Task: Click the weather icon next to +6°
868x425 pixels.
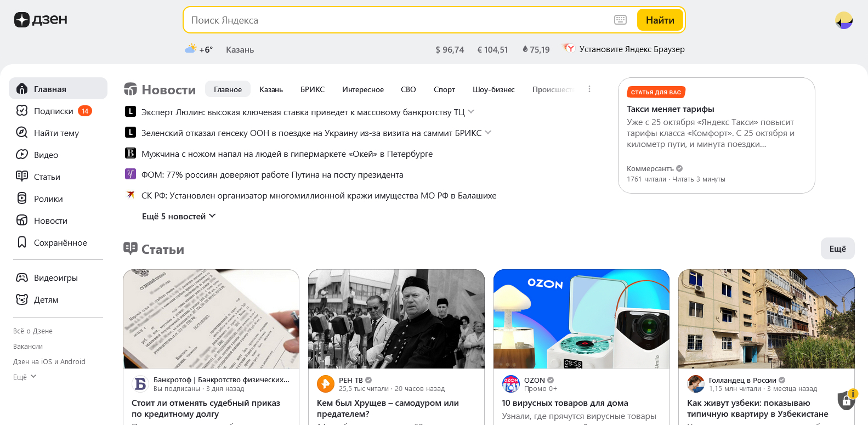Action: (191, 49)
